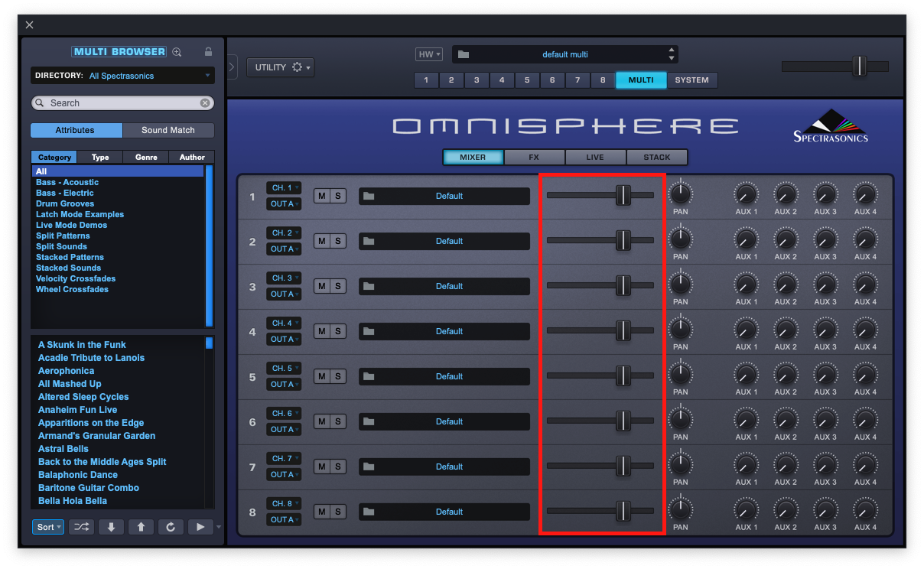Select Drum Grooves category
Viewport: 924px width, 569px height.
pos(65,203)
